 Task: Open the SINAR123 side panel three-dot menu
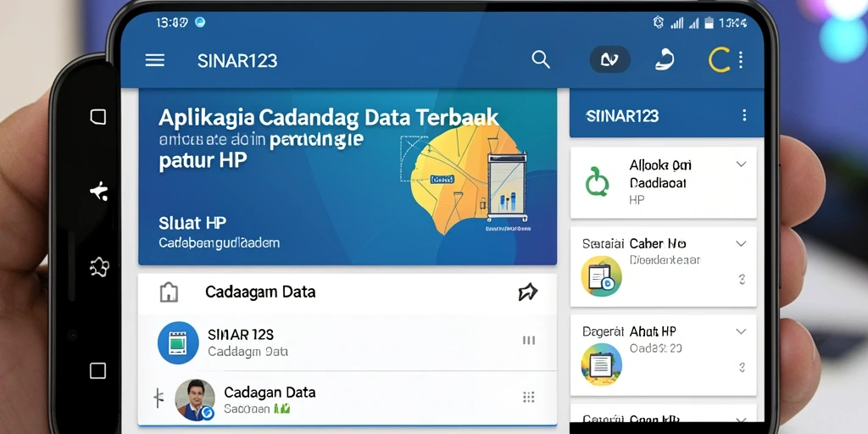(x=744, y=115)
